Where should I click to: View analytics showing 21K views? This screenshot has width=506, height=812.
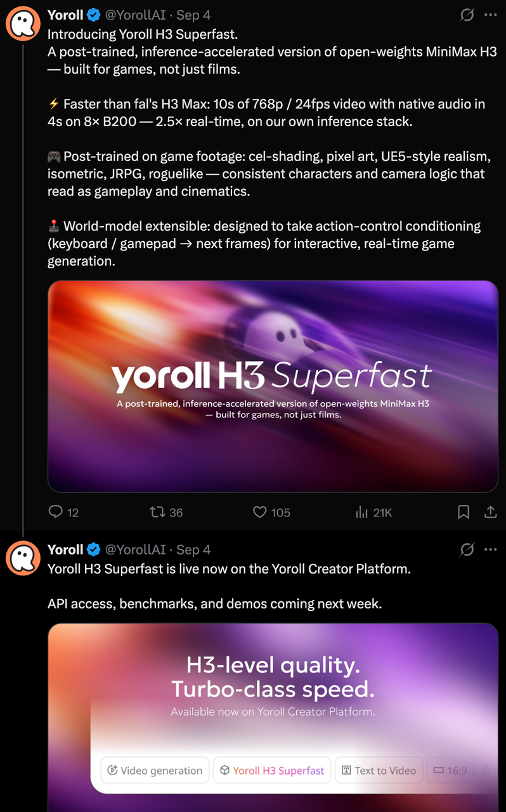click(373, 513)
